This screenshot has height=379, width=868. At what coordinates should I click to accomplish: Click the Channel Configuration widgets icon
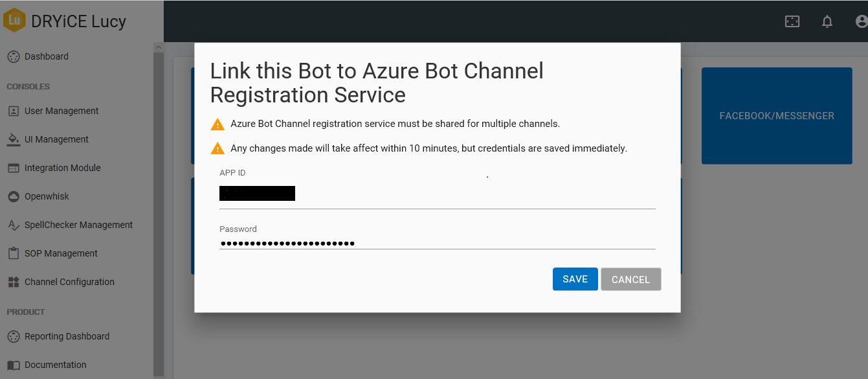(x=14, y=282)
